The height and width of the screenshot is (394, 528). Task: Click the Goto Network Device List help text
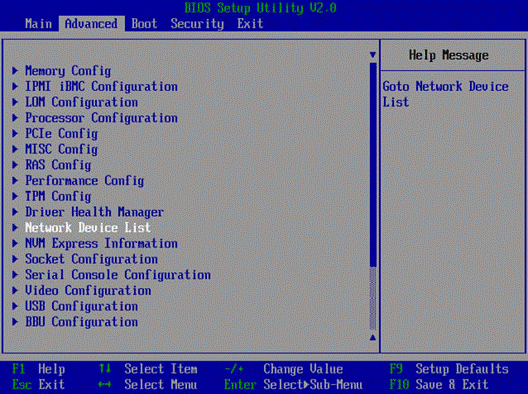point(446,94)
